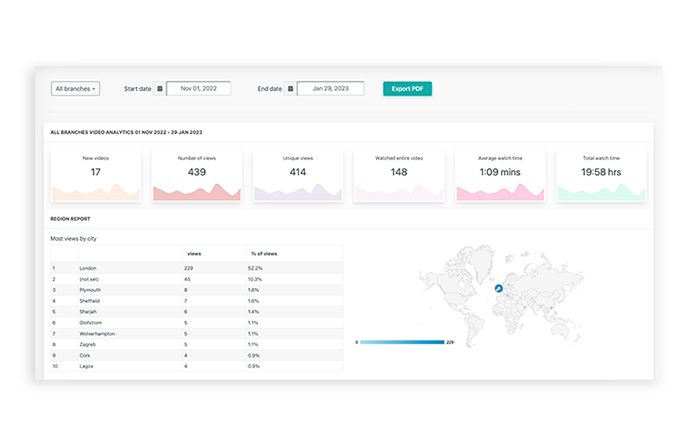This screenshot has width=687, height=438.
Task: Click the Olofstrom city row
Action: 197,323
